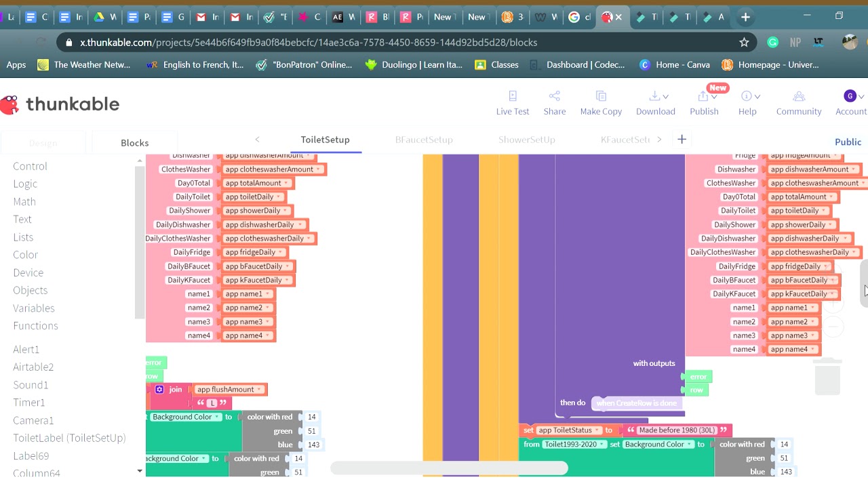Open the Download menu

(x=656, y=103)
